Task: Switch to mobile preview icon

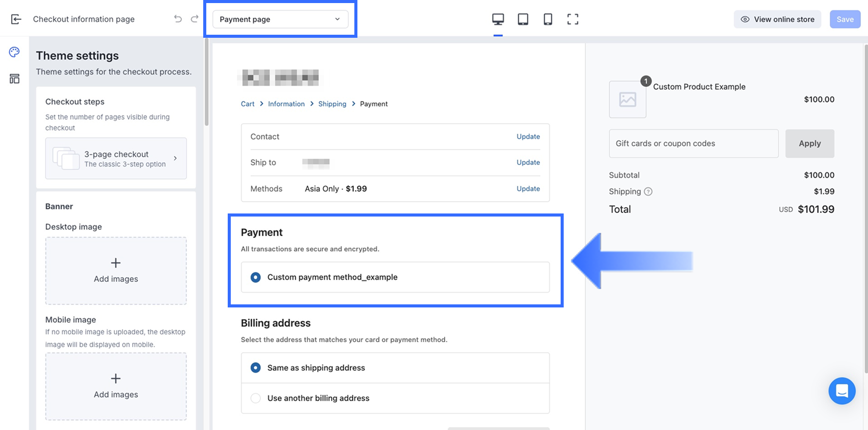Action: (x=548, y=19)
